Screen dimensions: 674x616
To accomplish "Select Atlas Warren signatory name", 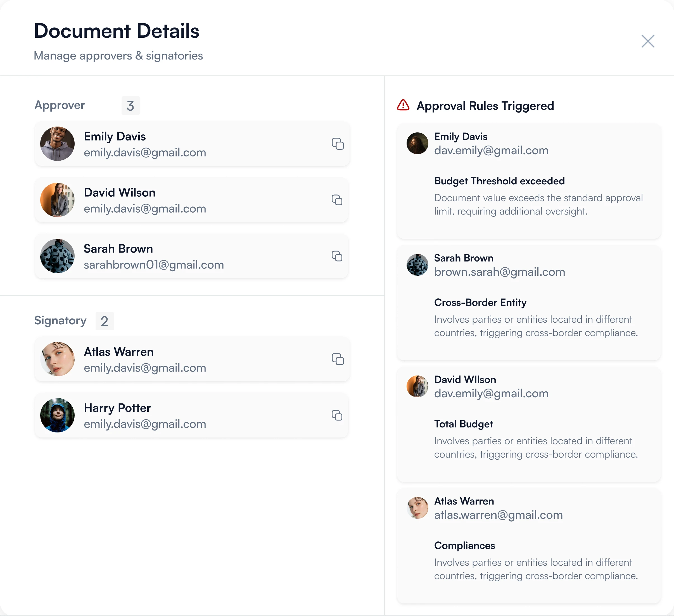I will point(119,352).
